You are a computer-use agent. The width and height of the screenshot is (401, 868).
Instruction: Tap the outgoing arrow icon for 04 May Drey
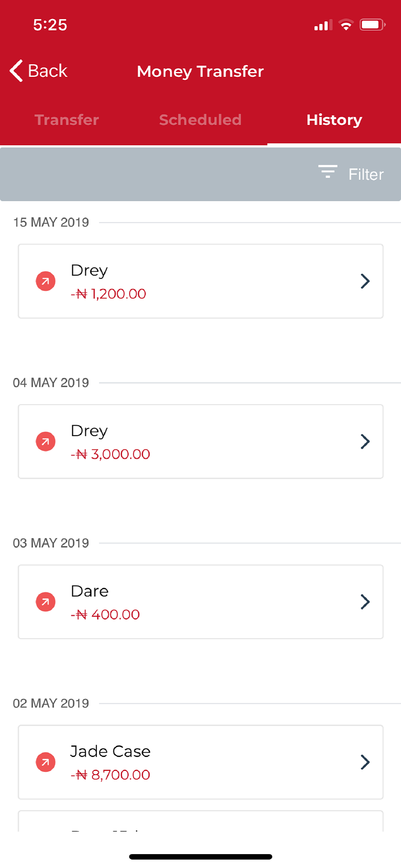pos(46,441)
